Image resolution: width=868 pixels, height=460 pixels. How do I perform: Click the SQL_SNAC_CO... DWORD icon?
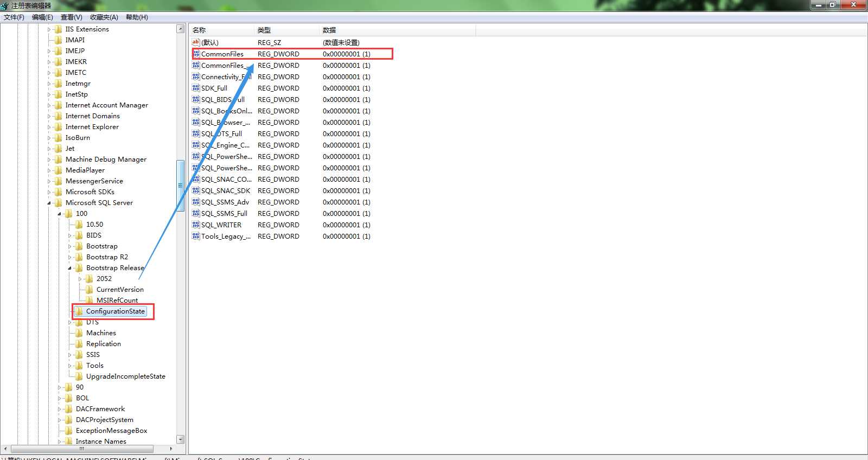coord(196,179)
